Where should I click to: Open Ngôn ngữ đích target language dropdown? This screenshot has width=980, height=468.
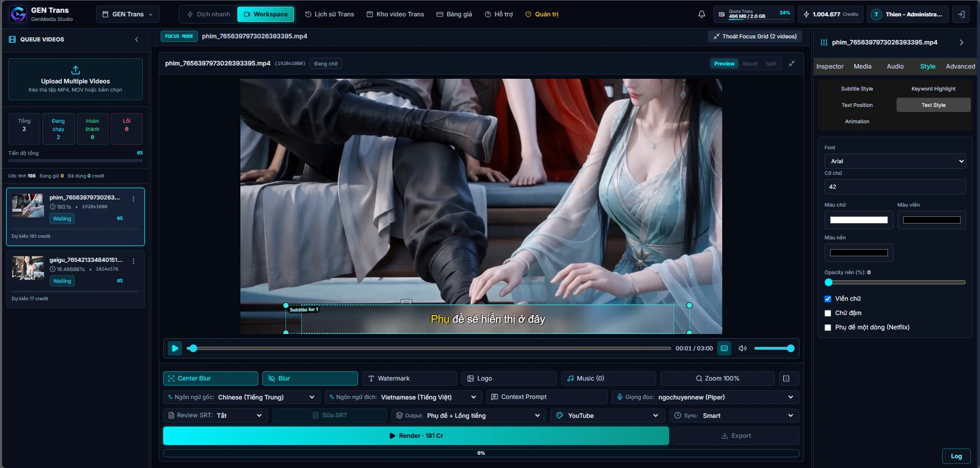pos(403,397)
